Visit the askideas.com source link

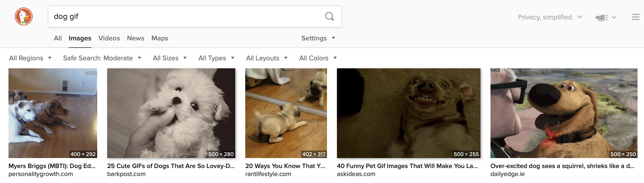(x=356, y=174)
